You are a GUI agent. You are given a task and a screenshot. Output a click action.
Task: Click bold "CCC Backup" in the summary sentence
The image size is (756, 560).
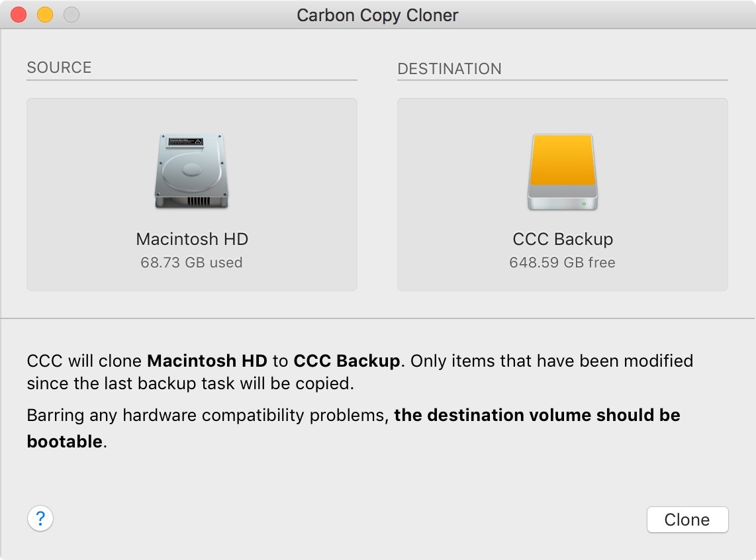tap(347, 361)
